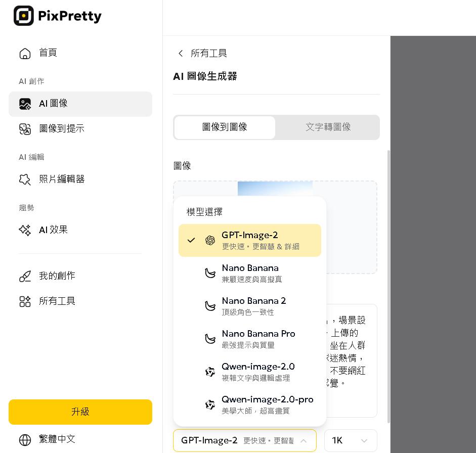Click the AI 編輯 section label
Viewport: 476px width, 453px height.
click(x=31, y=157)
